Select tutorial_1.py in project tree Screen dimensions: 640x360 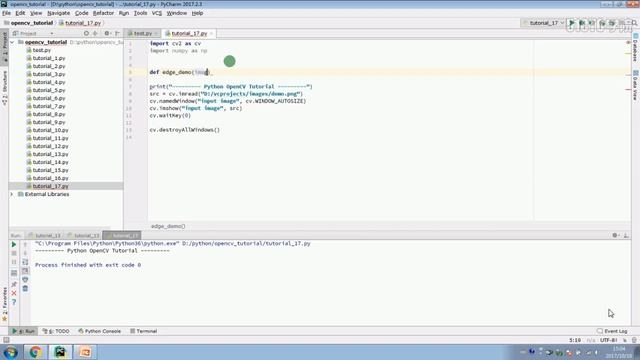click(x=49, y=58)
